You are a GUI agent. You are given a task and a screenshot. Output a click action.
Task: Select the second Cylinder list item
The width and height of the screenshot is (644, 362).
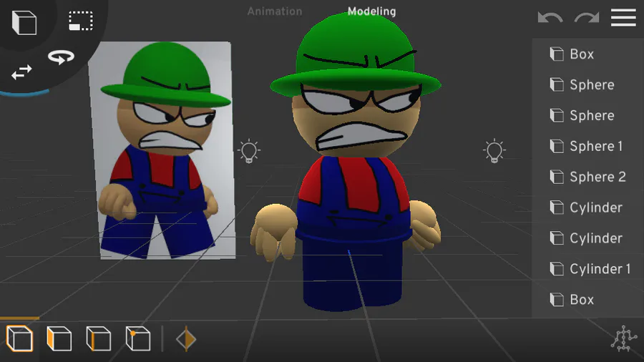click(x=588, y=238)
